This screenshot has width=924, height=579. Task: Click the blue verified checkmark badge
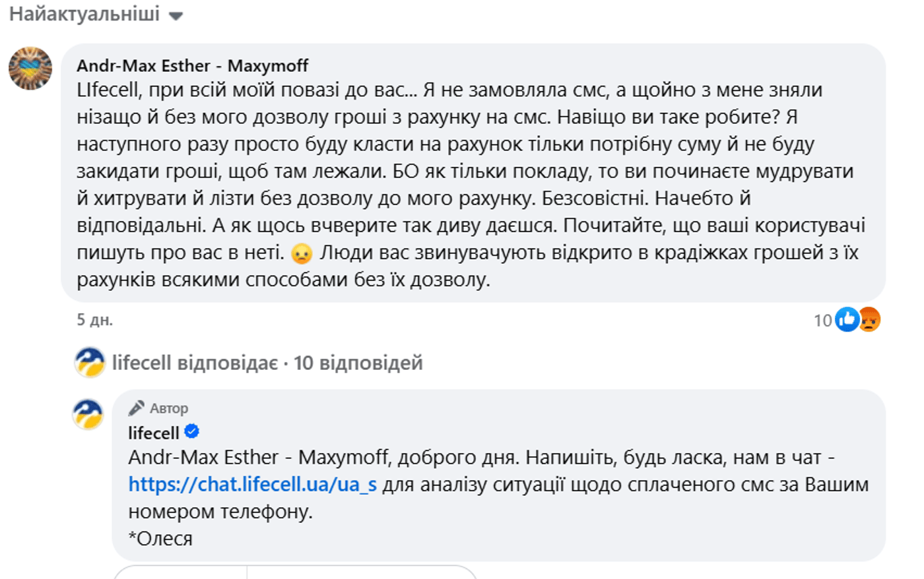pyautogui.click(x=192, y=432)
